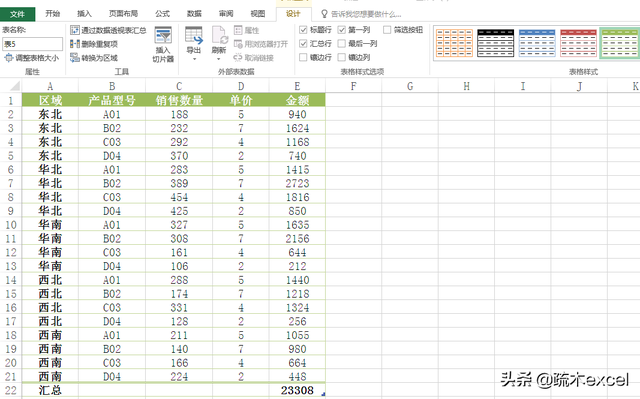
Task: Apply the green table style
Action: 620,43
